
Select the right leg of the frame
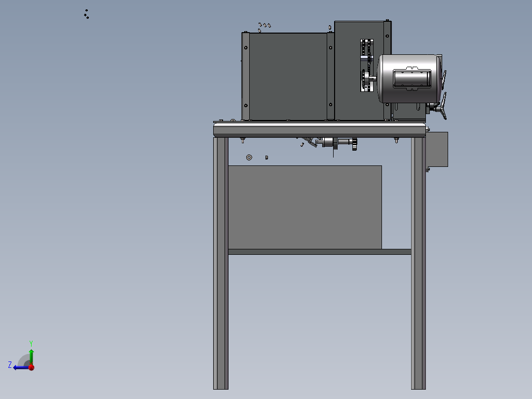pos(418,263)
